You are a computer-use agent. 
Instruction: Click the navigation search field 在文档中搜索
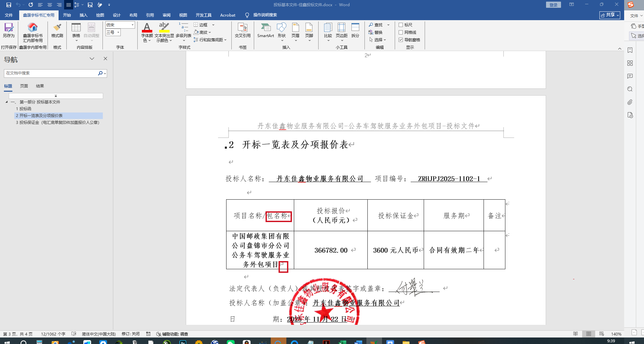click(51, 73)
